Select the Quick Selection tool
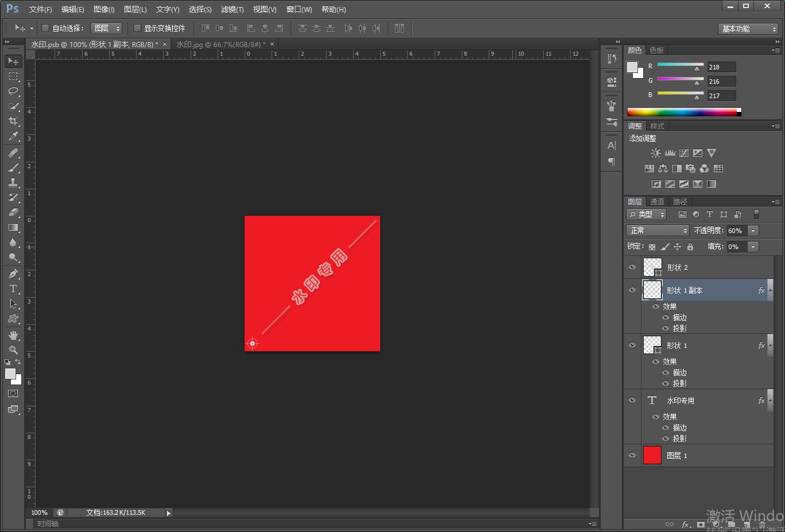This screenshot has height=532, width=785. [x=13, y=106]
